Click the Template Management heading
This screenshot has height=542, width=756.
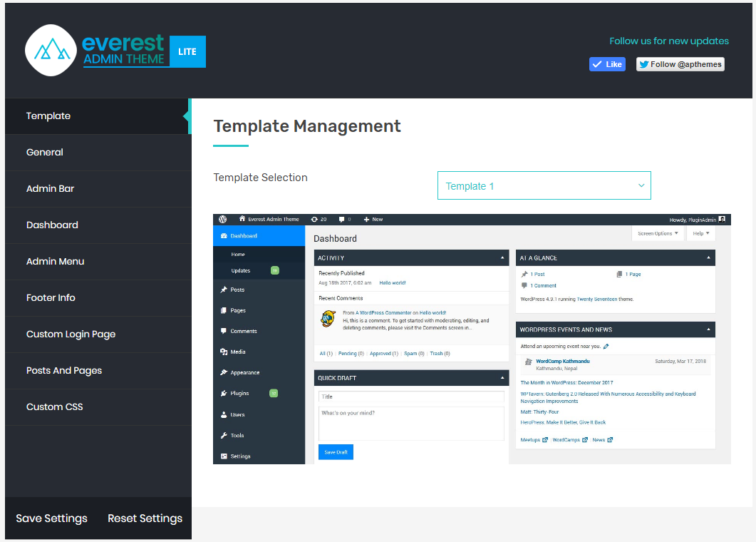coord(307,126)
